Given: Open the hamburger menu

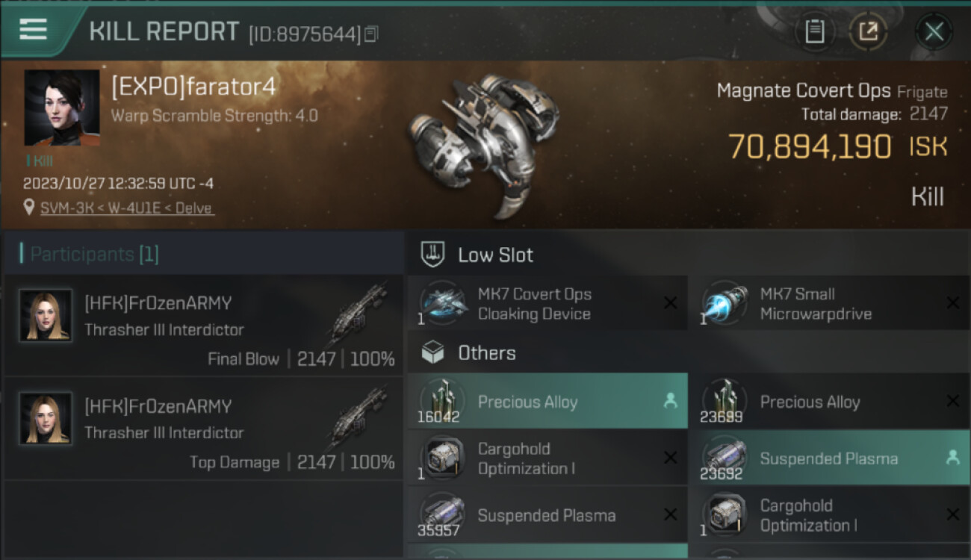Looking at the screenshot, I should [34, 30].
